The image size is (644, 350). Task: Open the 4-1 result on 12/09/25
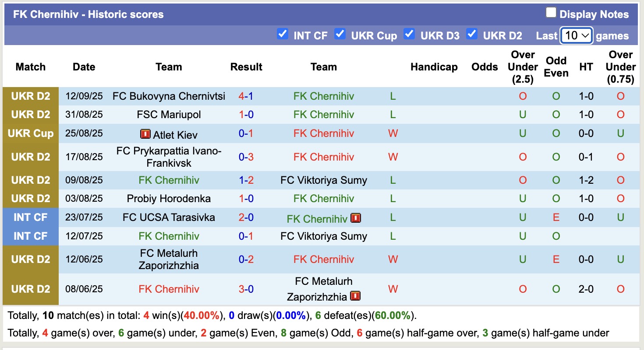pos(246,96)
